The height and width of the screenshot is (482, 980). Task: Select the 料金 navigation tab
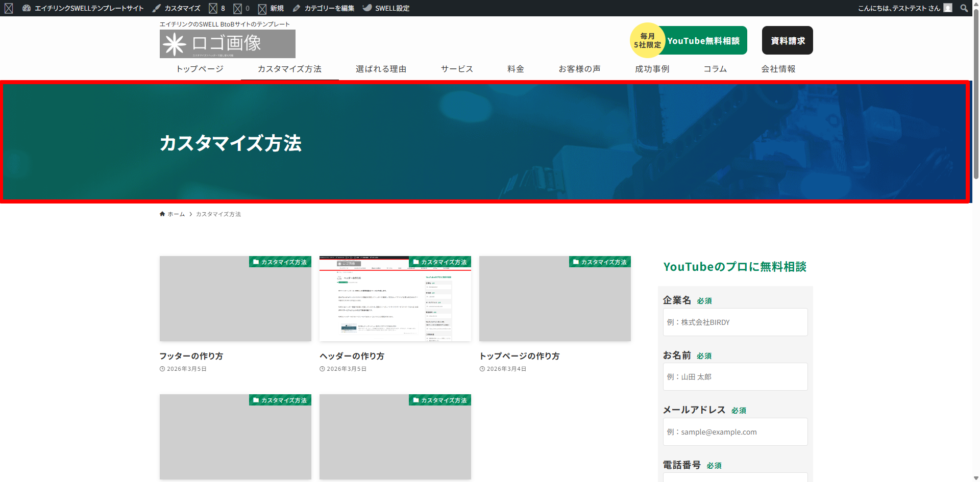516,69
